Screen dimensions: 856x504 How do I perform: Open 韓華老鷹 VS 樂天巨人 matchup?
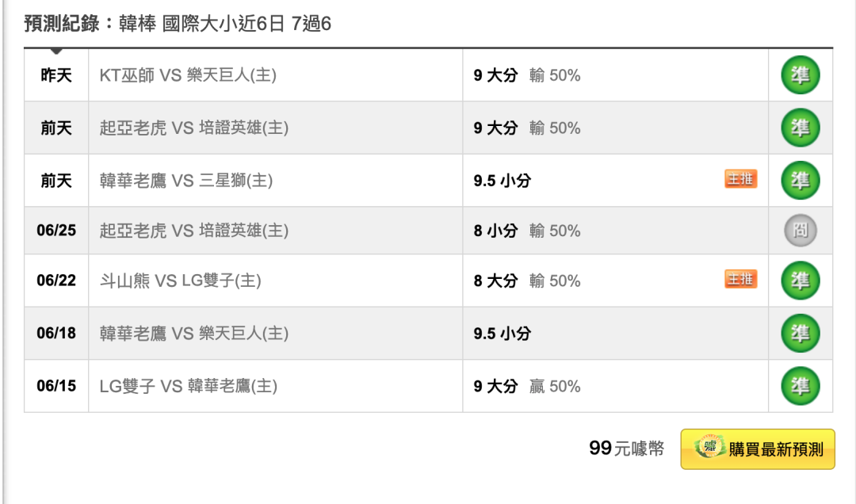click(194, 333)
